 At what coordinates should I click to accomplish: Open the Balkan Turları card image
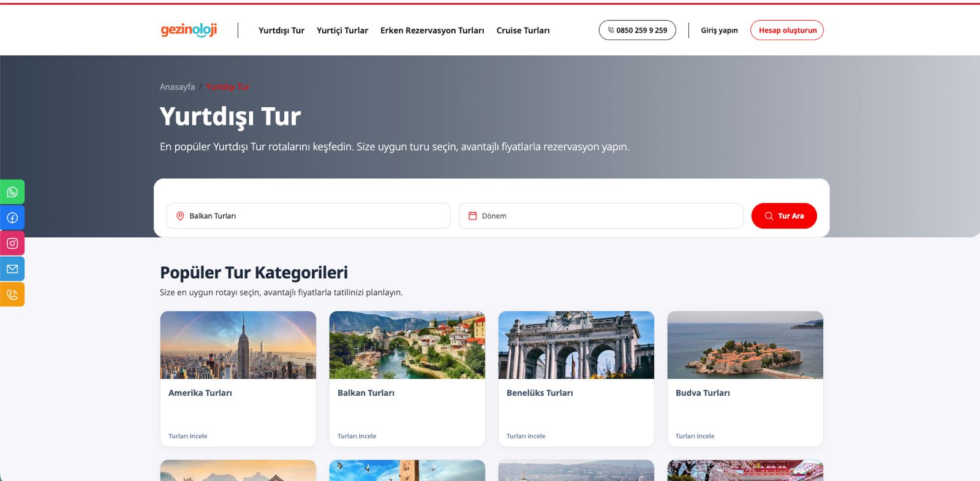(407, 345)
